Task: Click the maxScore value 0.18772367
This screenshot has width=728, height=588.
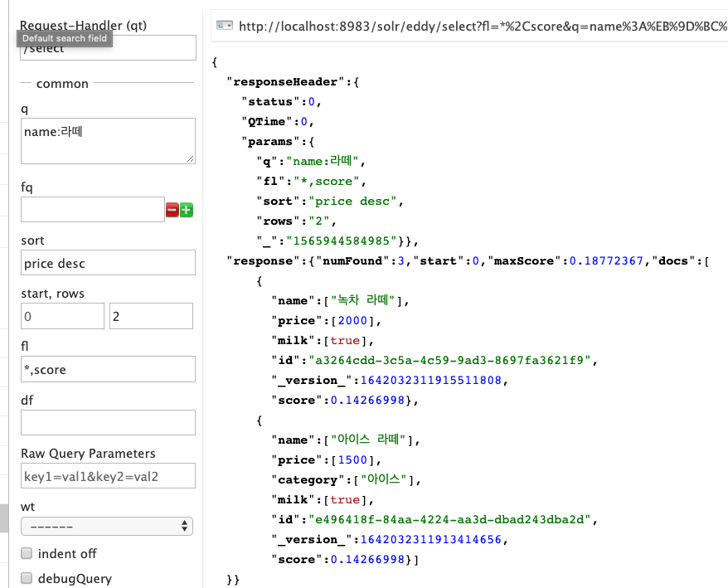Action: click(606, 261)
